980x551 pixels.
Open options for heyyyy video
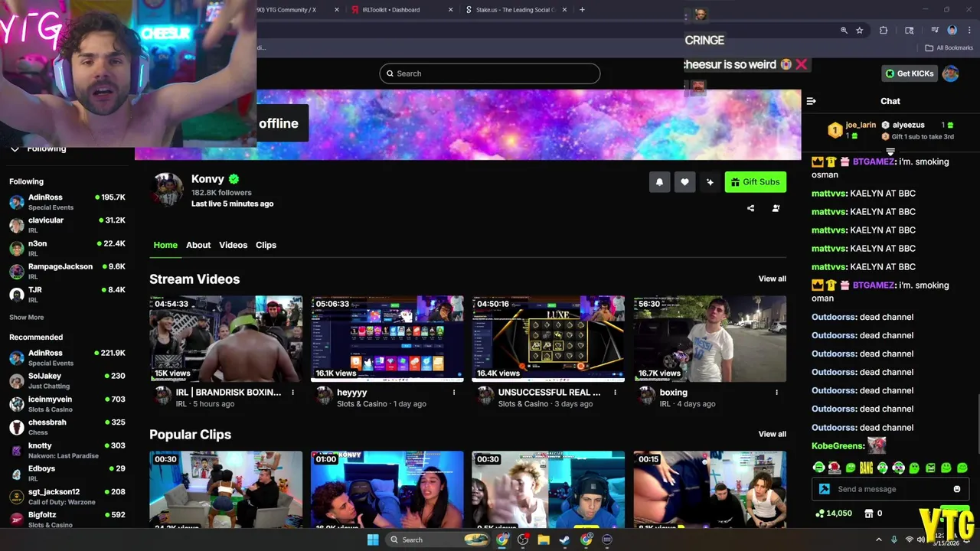click(454, 393)
